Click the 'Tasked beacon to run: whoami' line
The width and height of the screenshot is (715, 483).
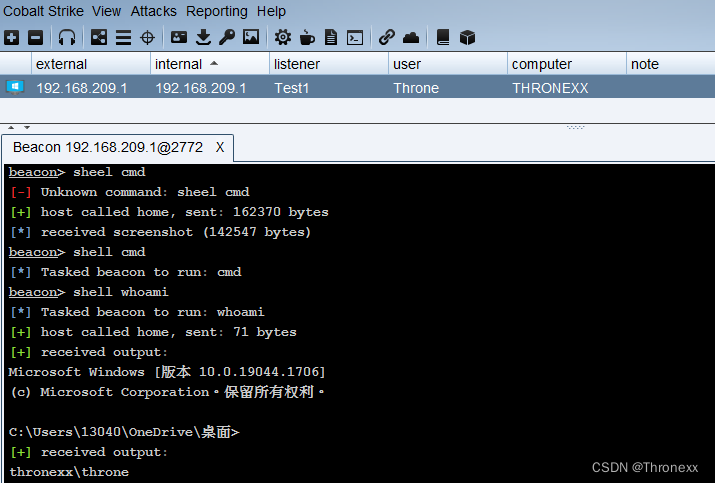tap(137, 312)
